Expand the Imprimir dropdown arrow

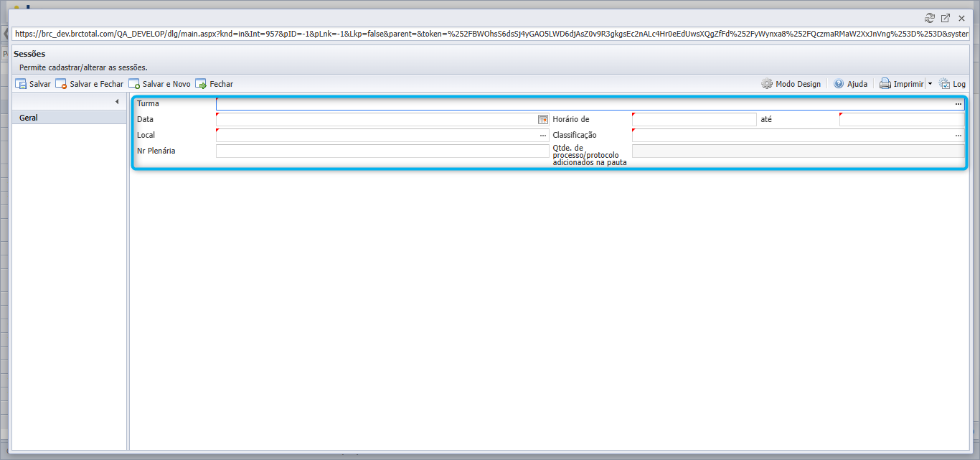[x=930, y=84]
